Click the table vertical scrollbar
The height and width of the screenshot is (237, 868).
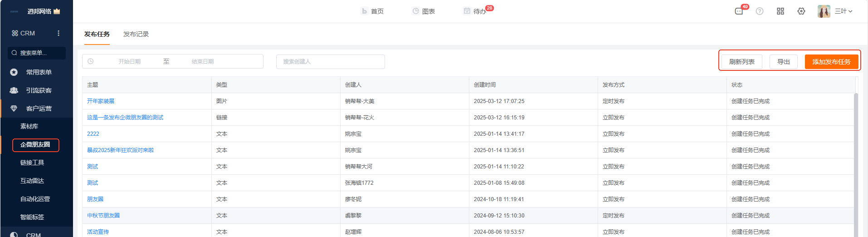(x=856, y=159)
